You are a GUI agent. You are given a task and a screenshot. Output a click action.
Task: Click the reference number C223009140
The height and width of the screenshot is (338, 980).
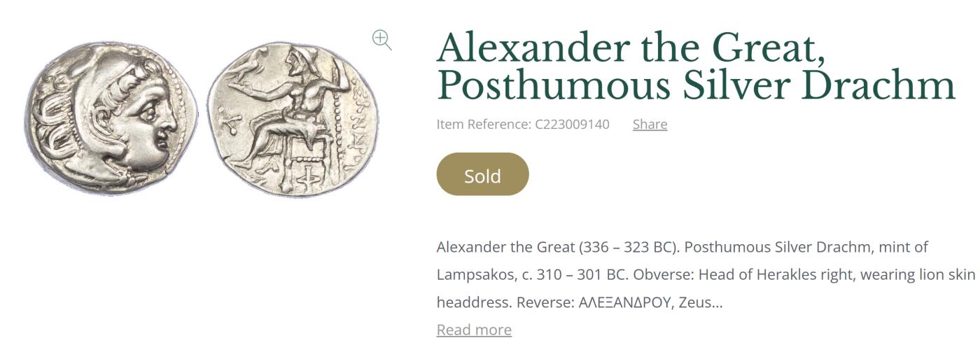click(572, 125)
